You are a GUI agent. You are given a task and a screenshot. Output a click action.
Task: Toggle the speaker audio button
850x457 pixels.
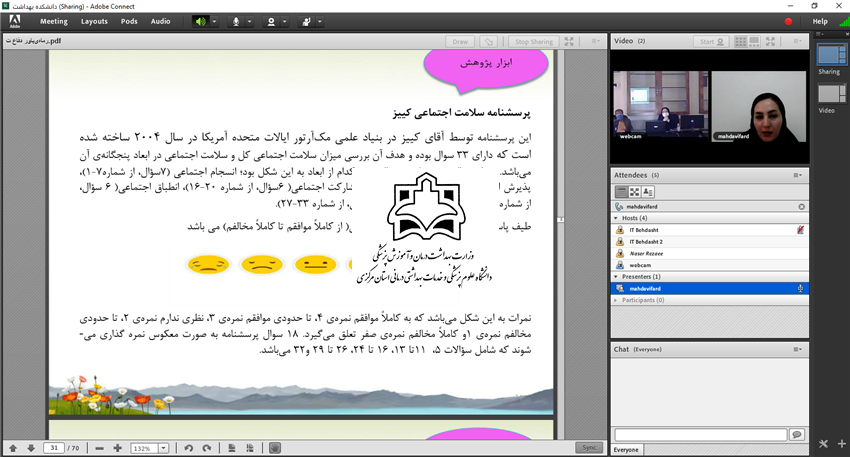(x=201, y=22)
